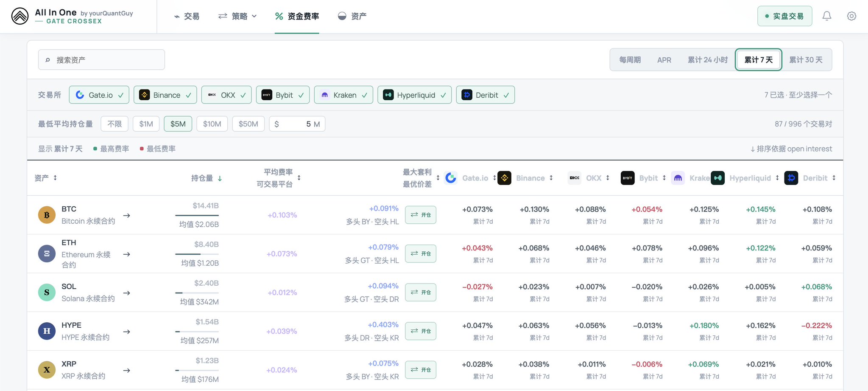Click the All In One logo
This screenshot has height=391, width=868.
click(20, 16)
